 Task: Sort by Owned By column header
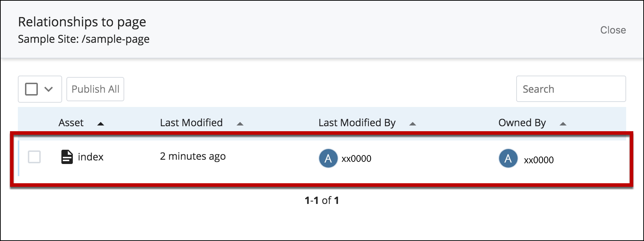[522, 123]
